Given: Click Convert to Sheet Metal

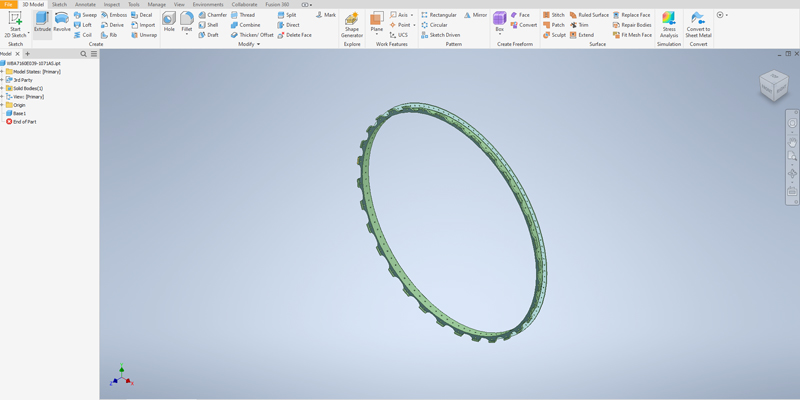Looking at the screenshot, I should (698, 25).
